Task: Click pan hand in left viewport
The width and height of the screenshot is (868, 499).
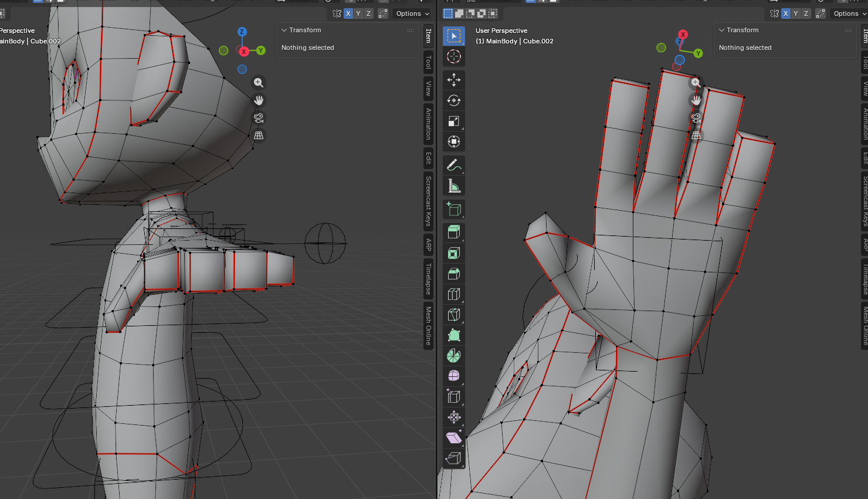Action: [259, 100]
